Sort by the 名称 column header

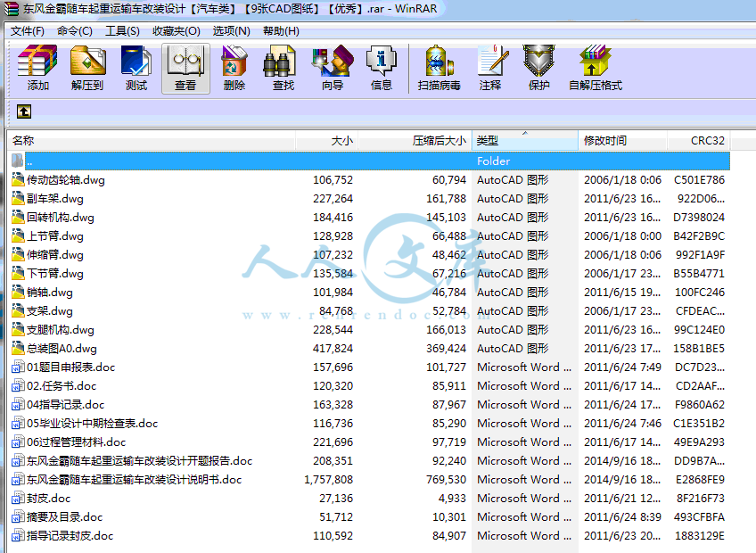(152, 140)
